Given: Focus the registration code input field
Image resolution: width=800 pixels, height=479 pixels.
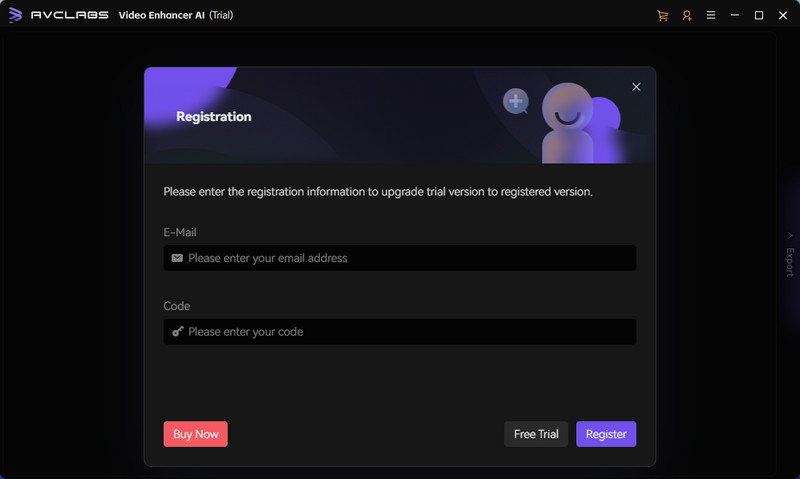Looking at the screenshot, I should (399, 332).
